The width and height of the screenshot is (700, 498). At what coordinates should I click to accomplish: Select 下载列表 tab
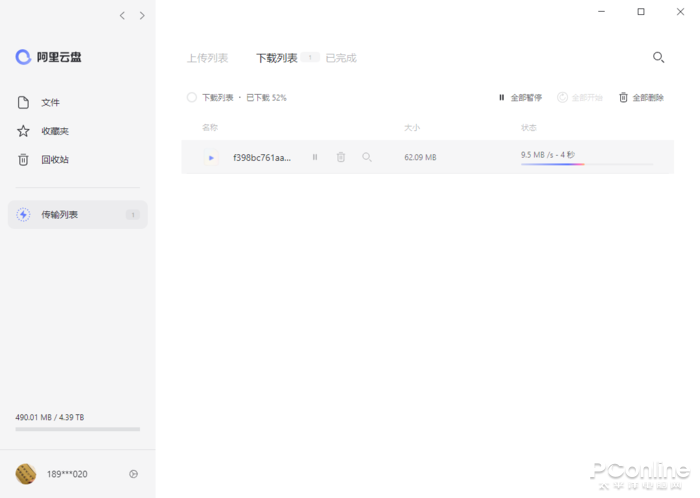(x=277, y=58)
